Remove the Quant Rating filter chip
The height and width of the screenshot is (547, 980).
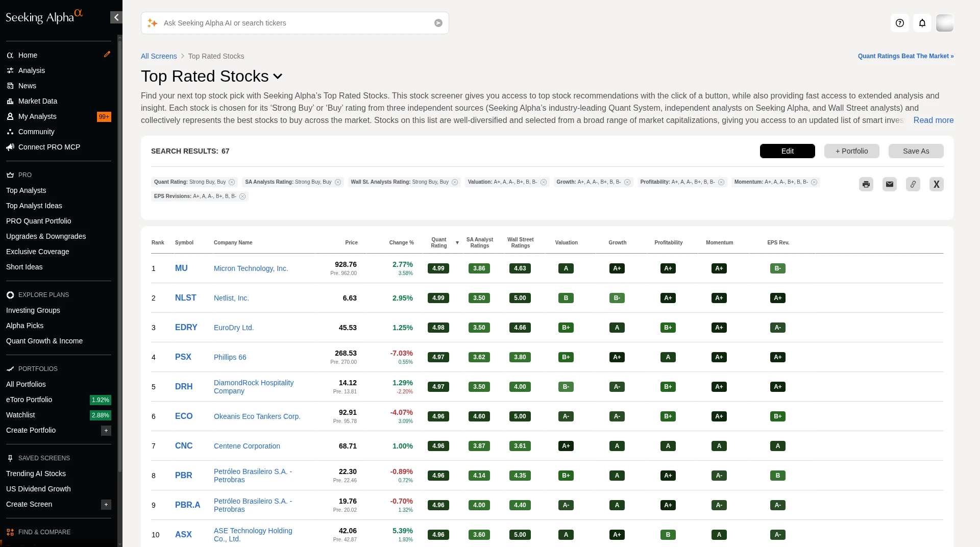(232, 182)
